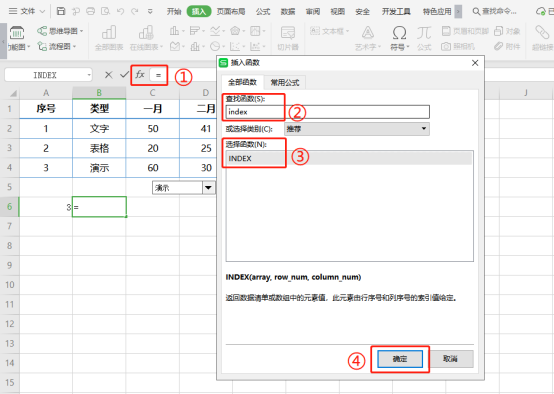This screenshot has width=554, height=394.
Task: Insert 艺术字 word art icon
Action: [x=367, y=33]
